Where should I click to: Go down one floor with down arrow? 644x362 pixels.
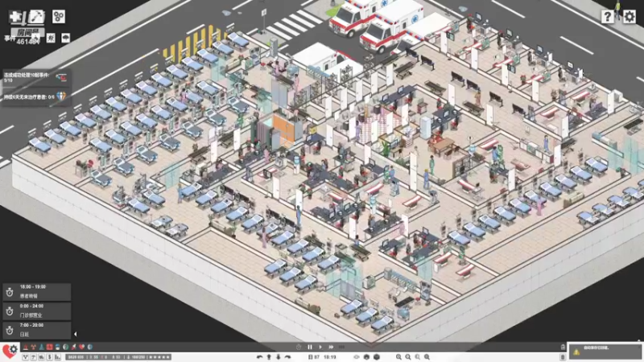(x=279, y=357)
